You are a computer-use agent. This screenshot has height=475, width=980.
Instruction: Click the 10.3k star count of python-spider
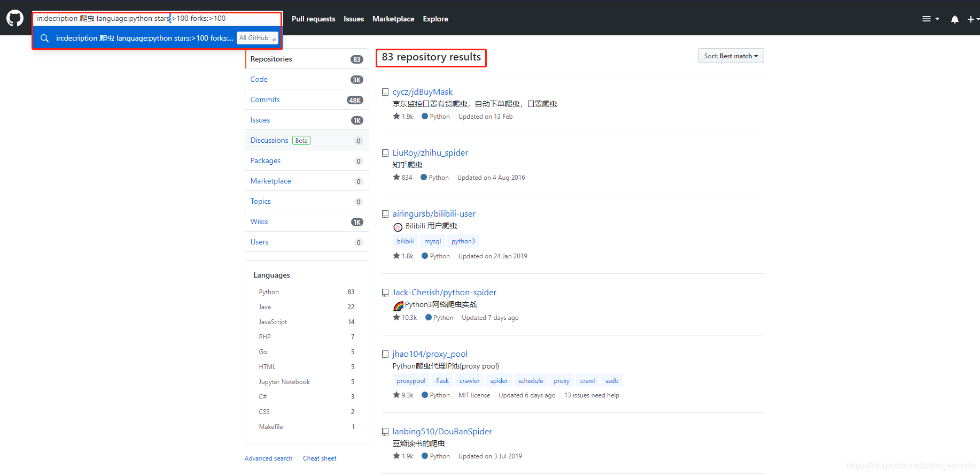click(x=405, y=318)
